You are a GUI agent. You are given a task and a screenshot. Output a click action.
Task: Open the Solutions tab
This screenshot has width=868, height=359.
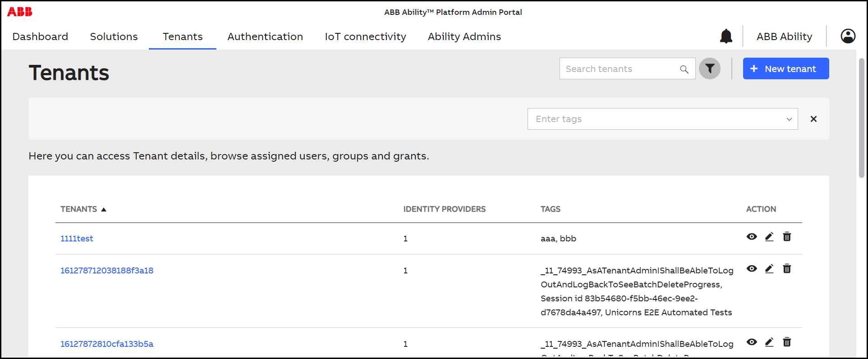[x=114, y=36]
